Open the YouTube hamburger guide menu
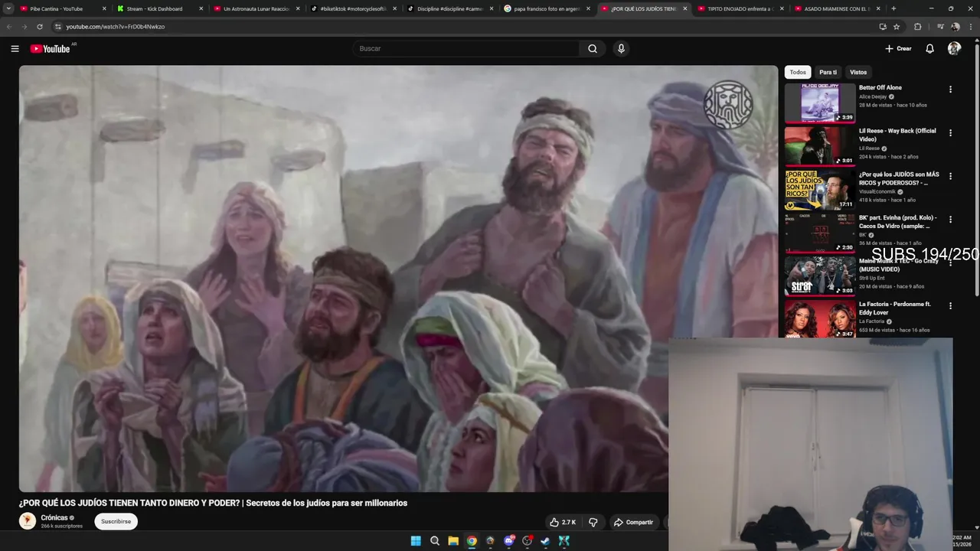The width and height of the screenshot is (980, 551). 15,48
